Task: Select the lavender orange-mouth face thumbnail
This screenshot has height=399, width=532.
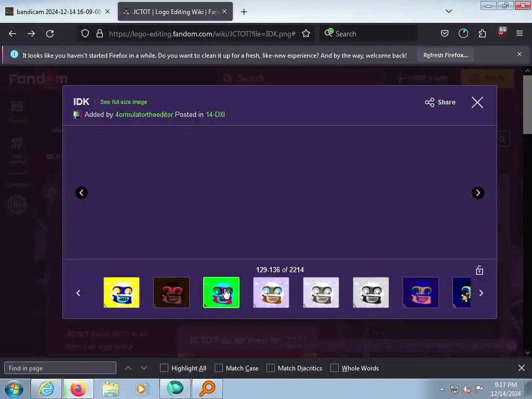Action: (x=271, y=292)
